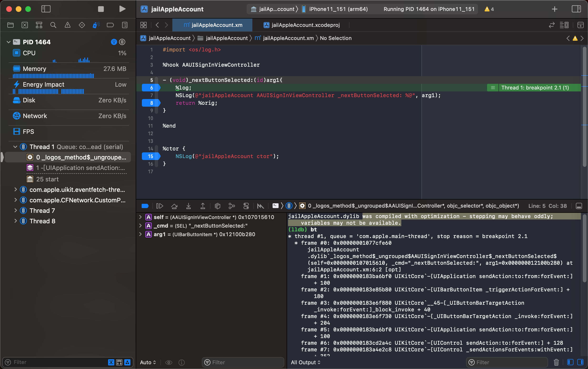The width and height of the screenshot is (588, 369).
Task: Add a new editor pane
Action: 580,25
